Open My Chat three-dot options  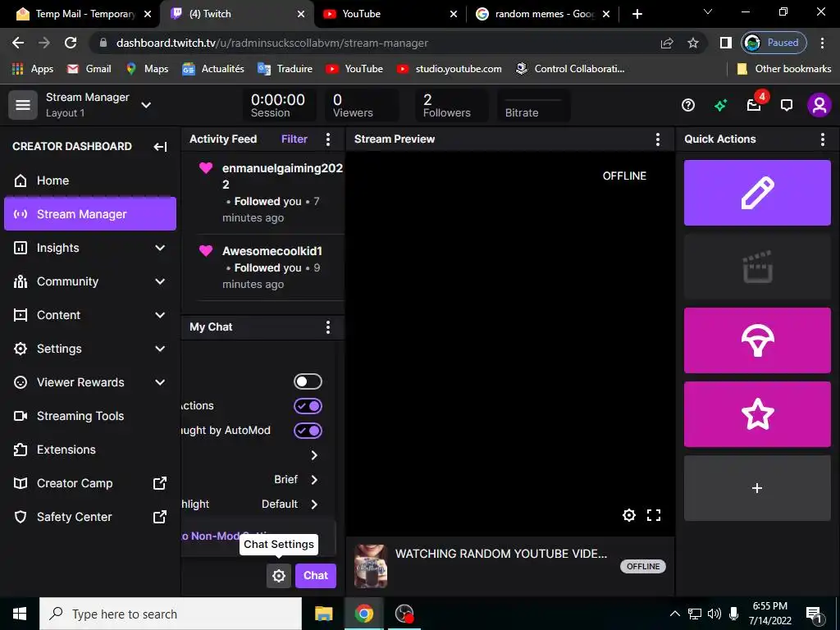(x=328, y=327)
